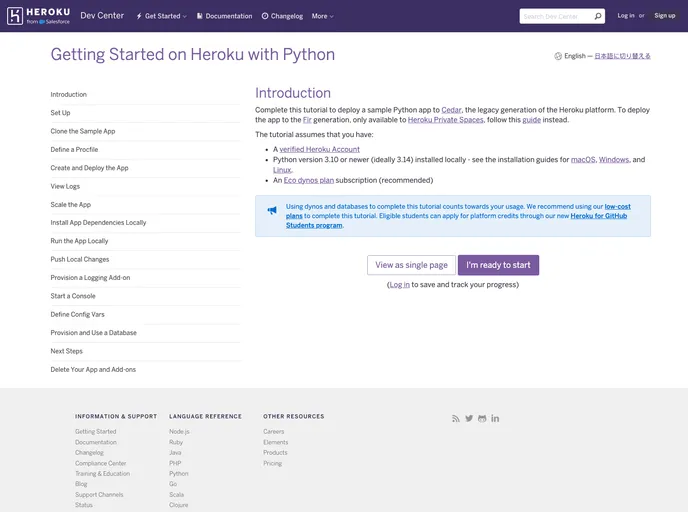Click the Sign up button

(x=664, y=16)
